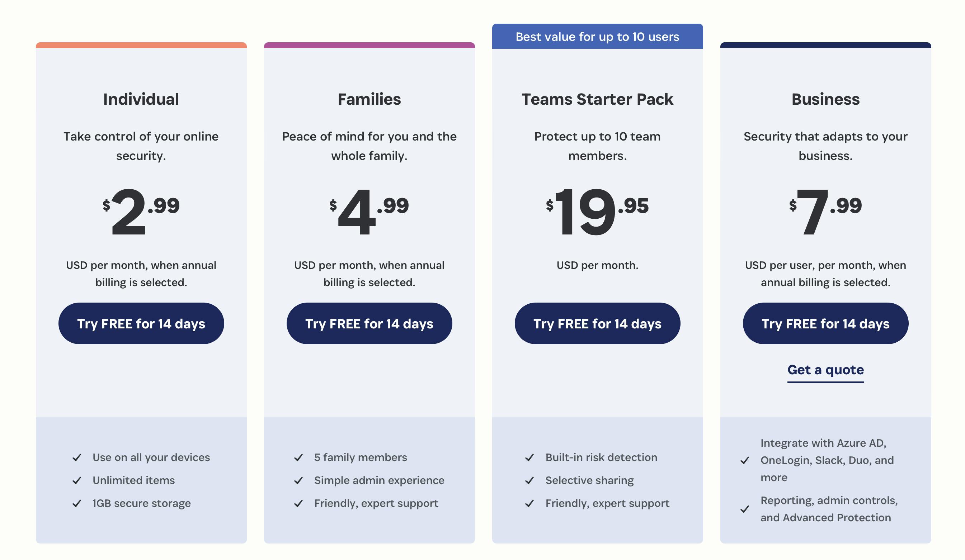The height and width of the screenshot is (560, 965).
Task: Click Try FREE button under Individual plan
Action: (141, 323)
